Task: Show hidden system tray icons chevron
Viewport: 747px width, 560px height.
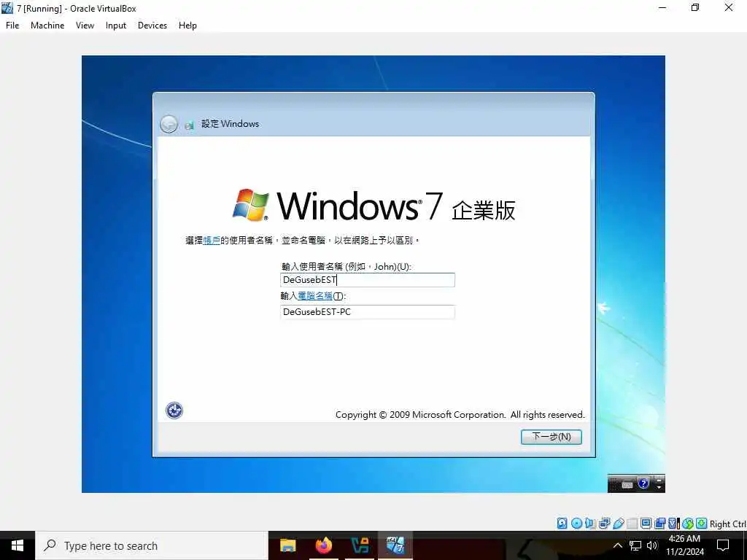Action: (x=617, y=545)
